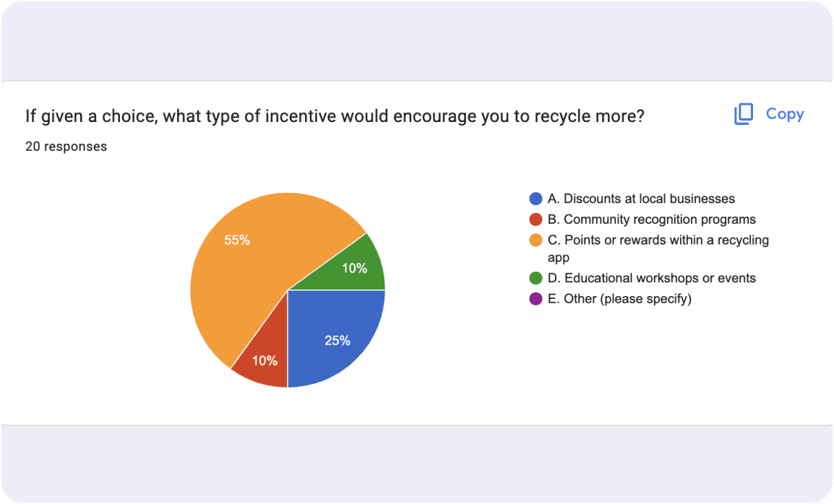Click the green 10% pie slice
834x504 pixels.
point(353,269)
